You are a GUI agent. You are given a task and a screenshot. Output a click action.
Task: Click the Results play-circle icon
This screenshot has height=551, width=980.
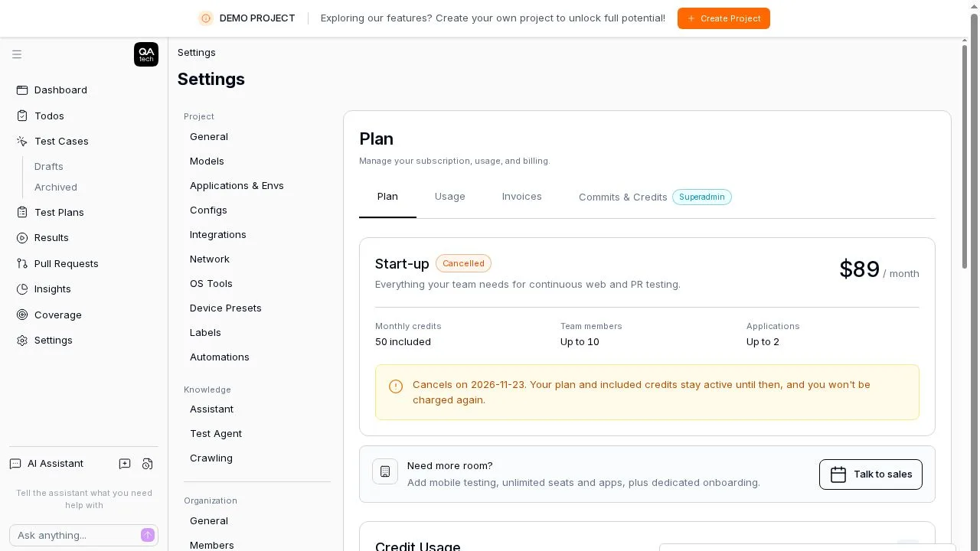(22, 238)
